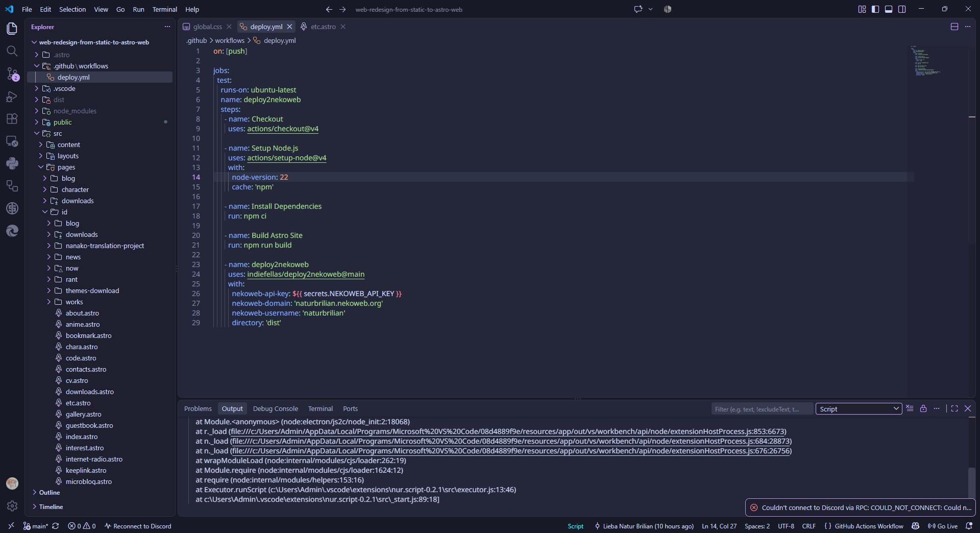Open the Terminal menu
This screenshot has width=980, height=533.
pyautogui.click(x=164, y=9)
